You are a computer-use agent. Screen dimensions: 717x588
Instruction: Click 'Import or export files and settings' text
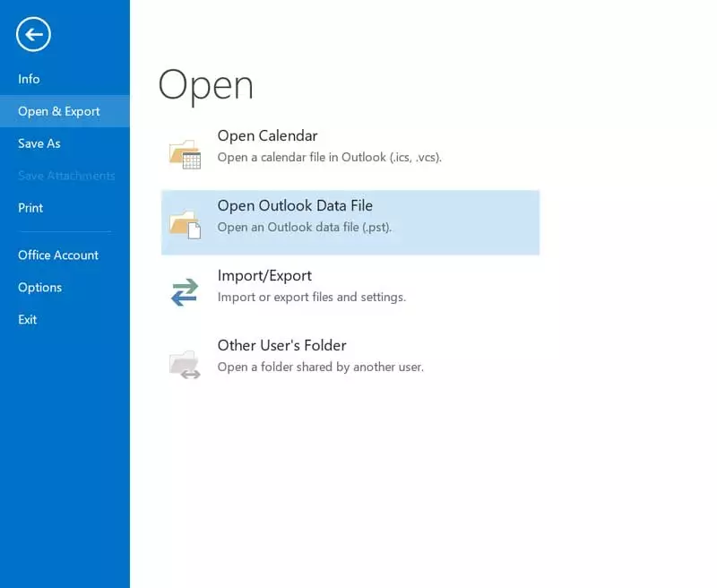[311, 297]
